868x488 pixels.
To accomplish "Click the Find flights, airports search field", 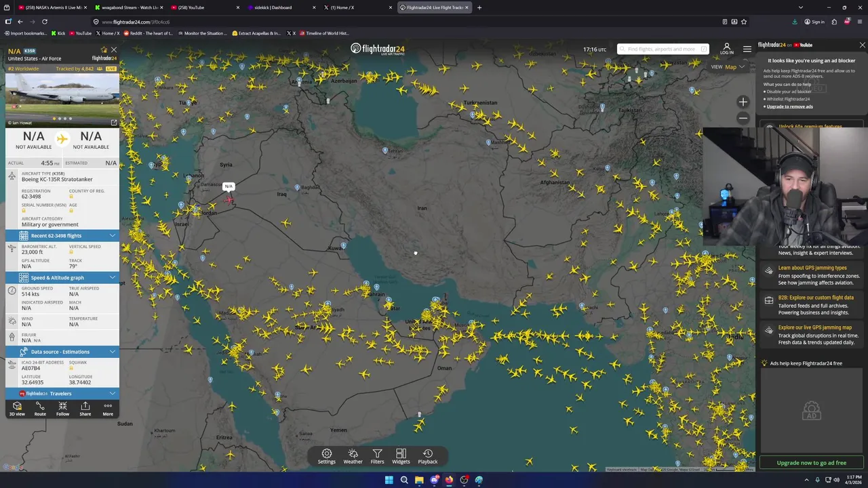I will [x=663, y=49].
